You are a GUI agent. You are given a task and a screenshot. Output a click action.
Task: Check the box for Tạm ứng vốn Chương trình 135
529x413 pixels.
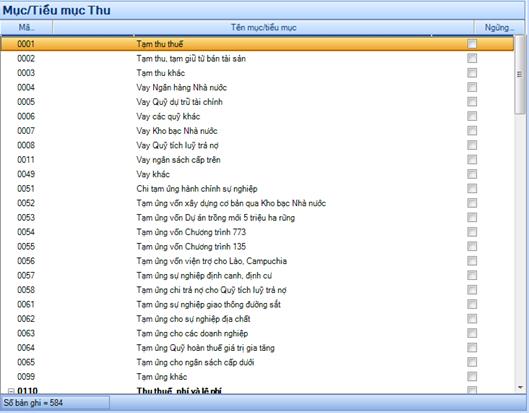[472, 246]
